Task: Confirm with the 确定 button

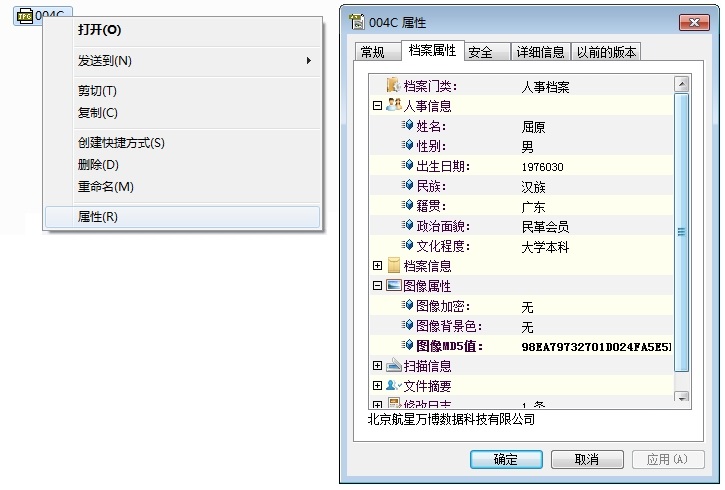Action: [x=506, y=459]
